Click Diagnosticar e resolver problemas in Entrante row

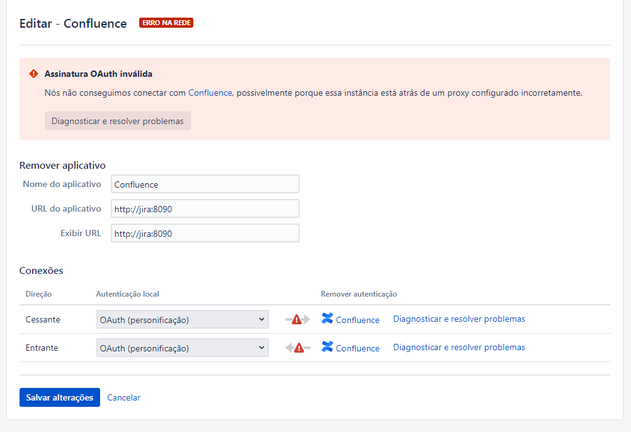point(459,347)
